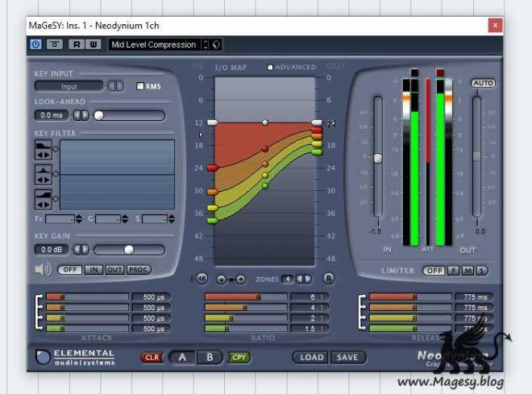Click the preset management diamond icon
Viewport: 532px width, 394px height.
[216, 45]
